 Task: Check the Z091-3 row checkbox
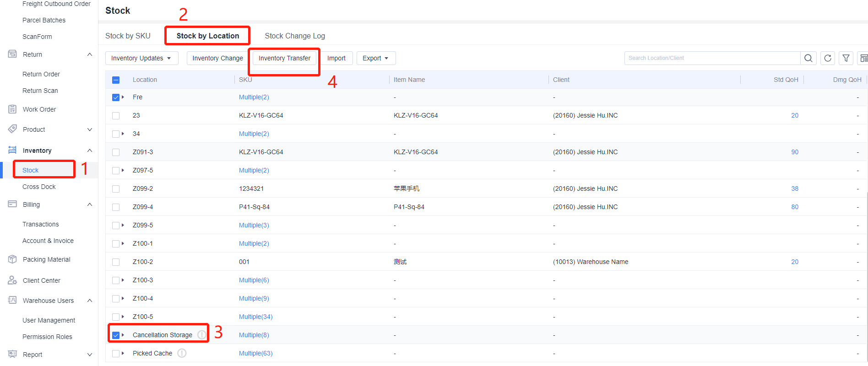coord(116,152)
